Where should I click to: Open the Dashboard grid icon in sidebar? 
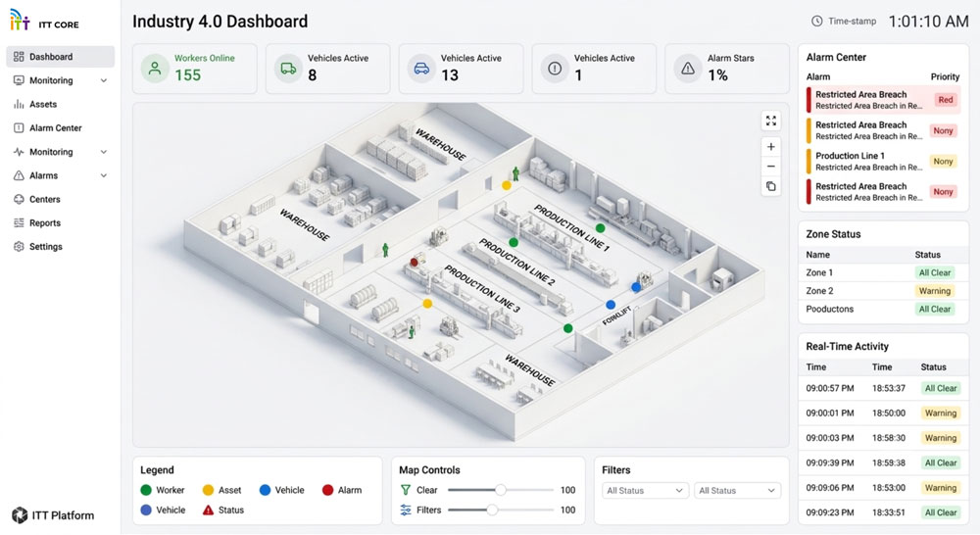pos(19,57)
